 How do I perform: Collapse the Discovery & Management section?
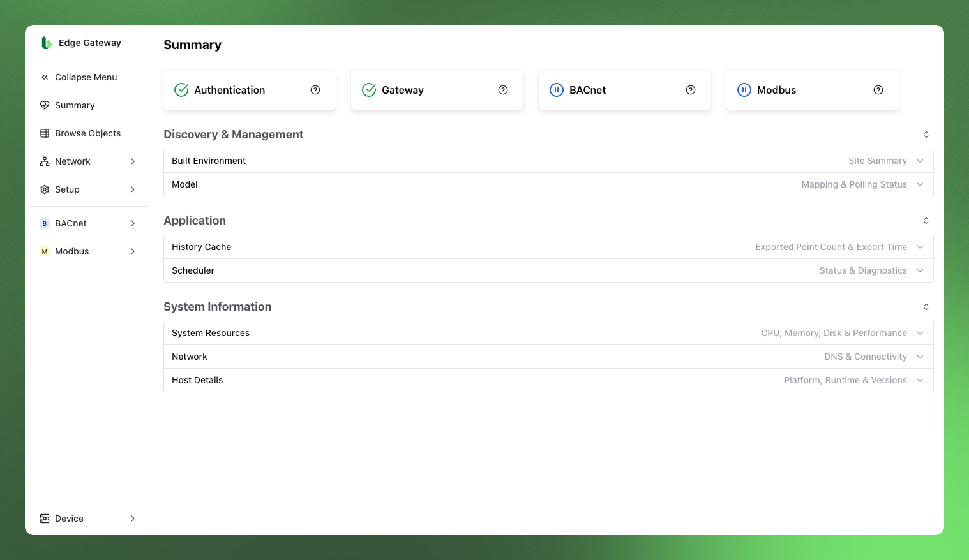point(926,135)
